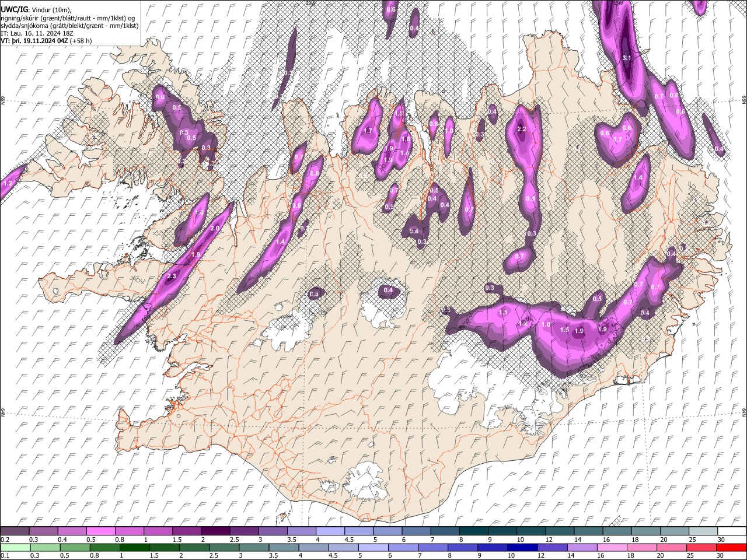Click the deep blue swatch labeled 10 in lower legend row
The image size is (747, 560).
522,547
